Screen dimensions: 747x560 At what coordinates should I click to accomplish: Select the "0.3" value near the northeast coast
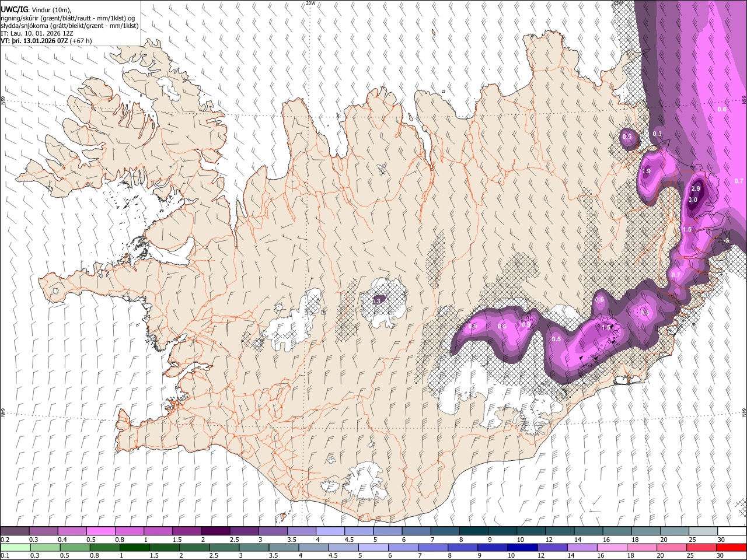657,134
